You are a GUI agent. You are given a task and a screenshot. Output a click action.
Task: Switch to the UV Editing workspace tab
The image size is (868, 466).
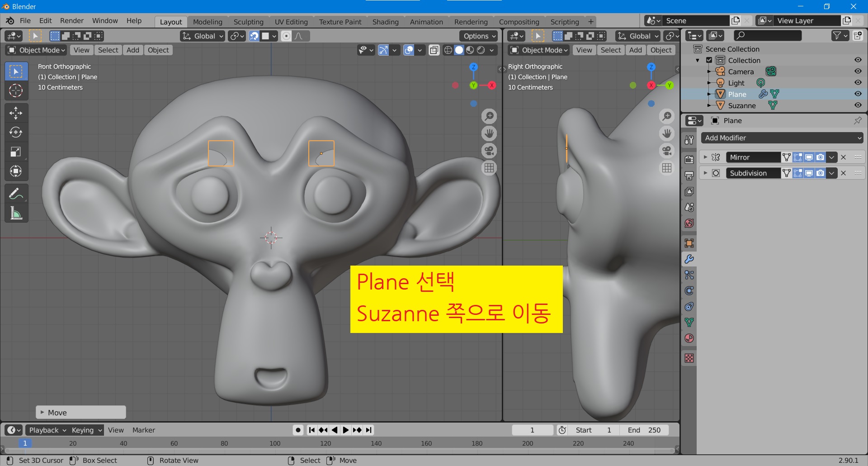tap(291, 22)
